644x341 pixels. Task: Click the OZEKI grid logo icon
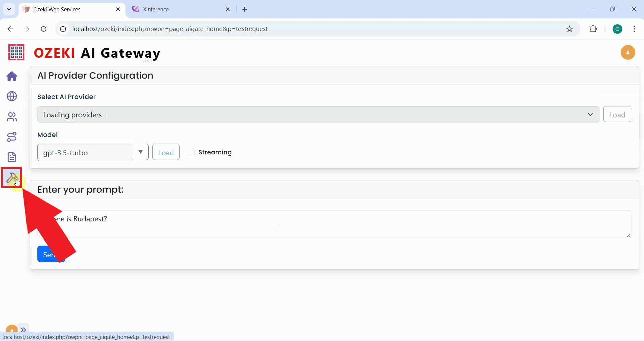pos(16,52)
